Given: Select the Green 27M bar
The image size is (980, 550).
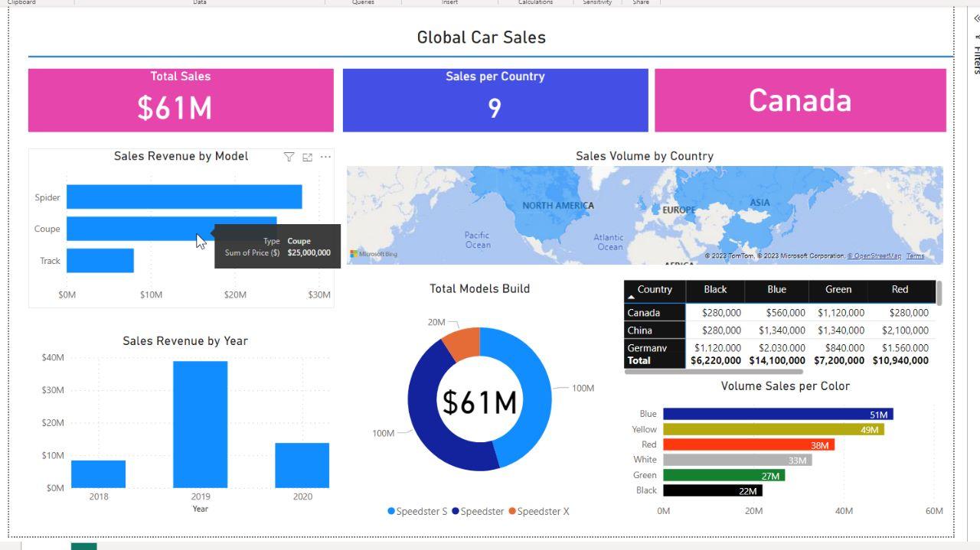Looking at the screenshot, I should click(x=724, y=475).
